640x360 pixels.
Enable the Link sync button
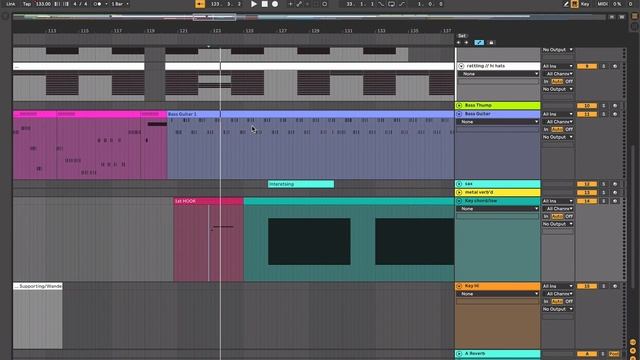point(11,4)
